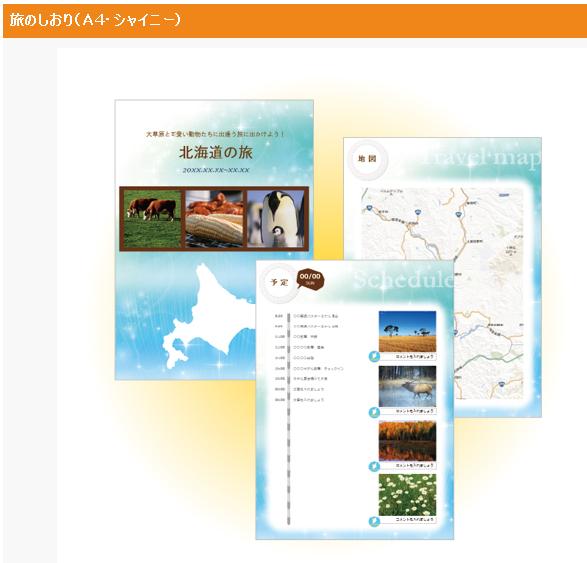587x563 pixels.
Task: Select the elk in misty water photo
Action: [x=407, y=386]
